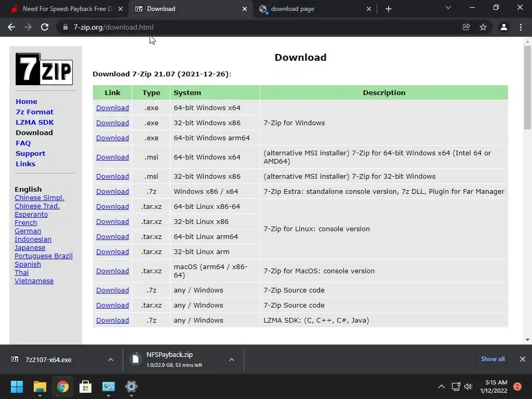The image size is (532, 399).
Task: Bookmark this page with the star icon
Action: click(483, 27)
